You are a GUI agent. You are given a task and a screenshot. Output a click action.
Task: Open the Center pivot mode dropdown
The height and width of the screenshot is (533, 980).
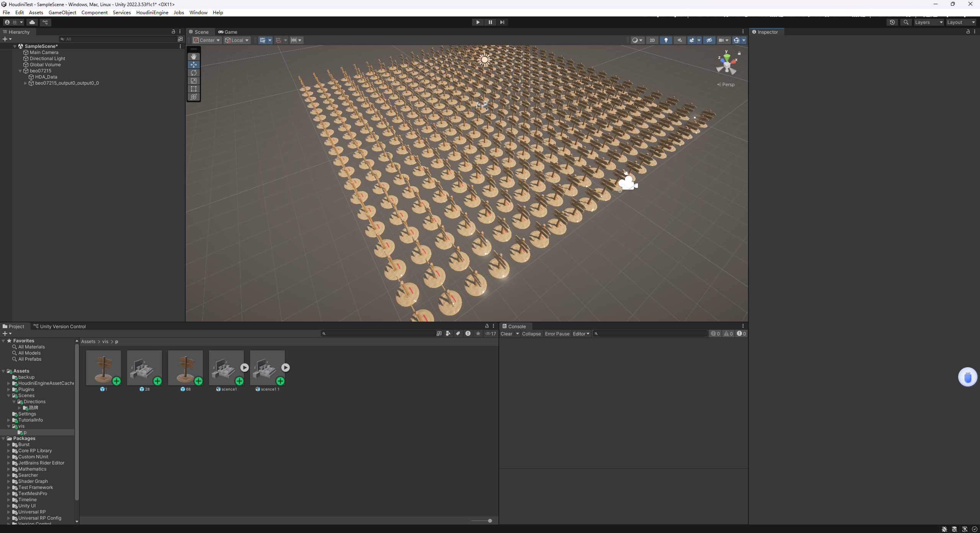point(207,40)
